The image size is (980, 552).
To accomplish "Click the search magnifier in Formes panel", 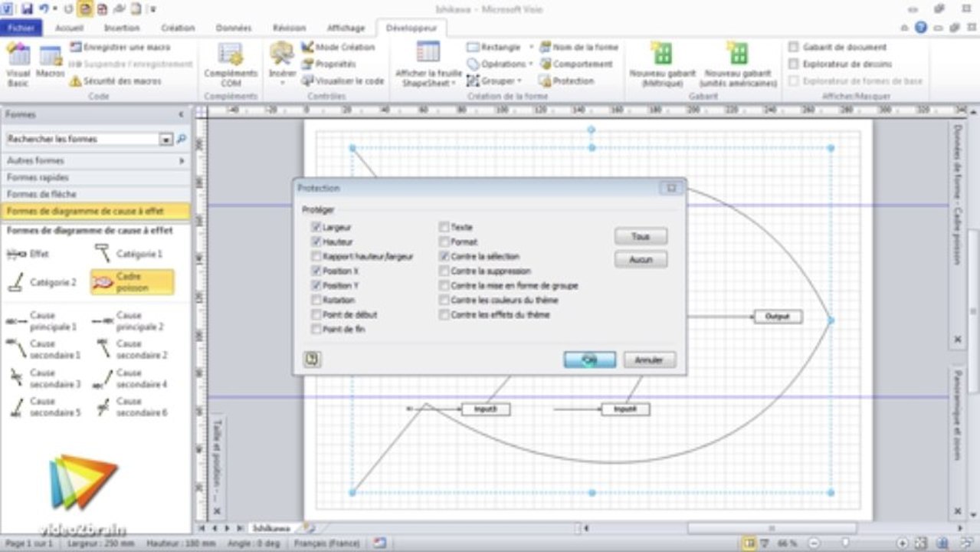I will point(182,139).
